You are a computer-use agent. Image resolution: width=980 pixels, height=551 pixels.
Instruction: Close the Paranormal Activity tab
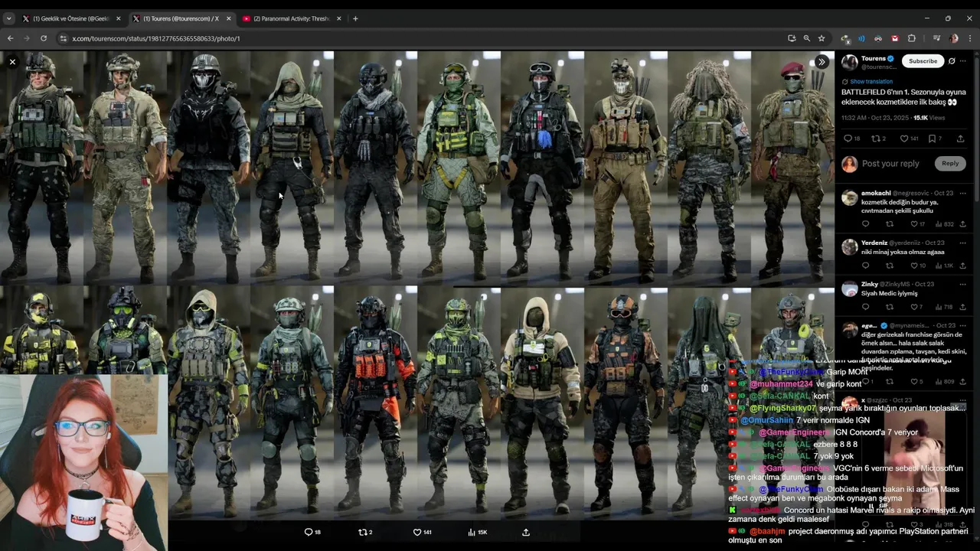338,18
